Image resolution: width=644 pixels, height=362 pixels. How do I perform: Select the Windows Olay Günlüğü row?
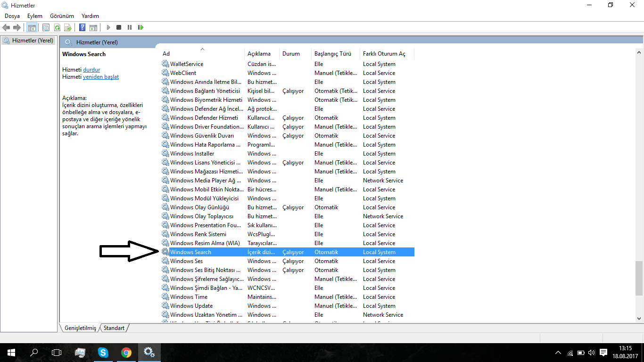pyautogui.click(x=288, y=207)
